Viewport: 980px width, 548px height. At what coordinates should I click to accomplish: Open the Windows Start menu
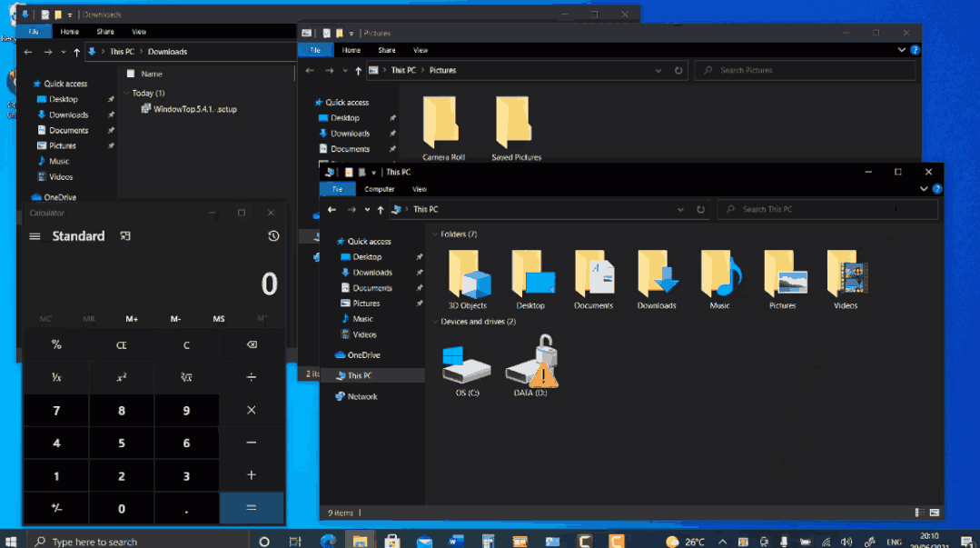(x=11, y=541)
